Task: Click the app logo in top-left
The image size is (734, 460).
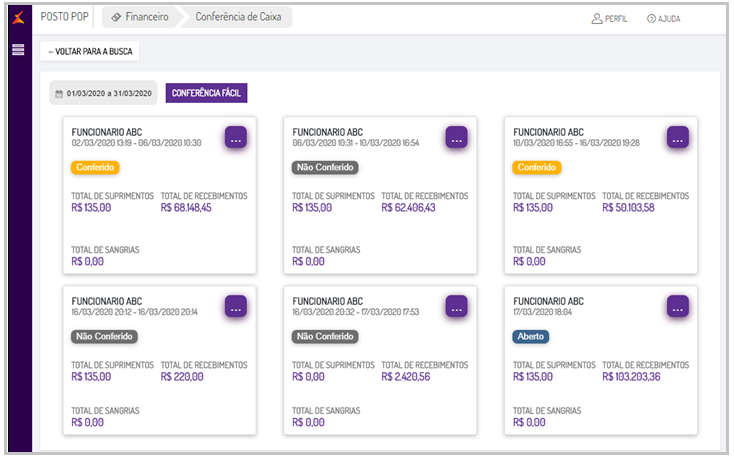Action: pyautogui.click(x=18, y=17)
